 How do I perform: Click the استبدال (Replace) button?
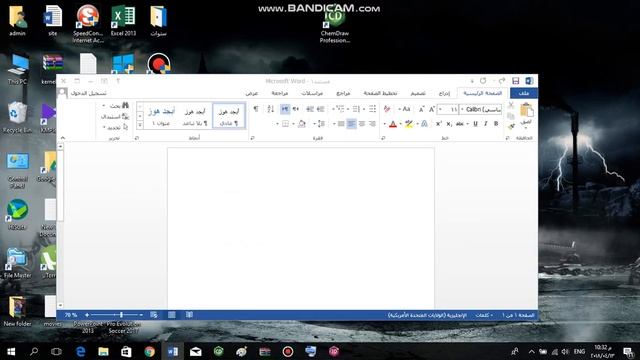tap(114, 117)
